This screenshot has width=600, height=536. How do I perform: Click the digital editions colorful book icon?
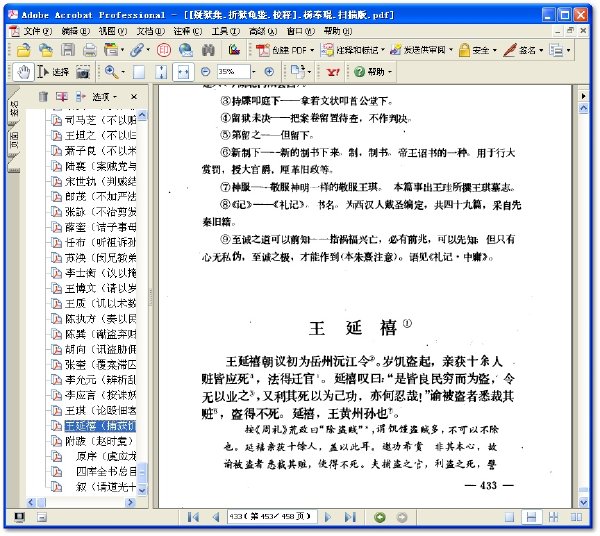click(x=234, y=50)
